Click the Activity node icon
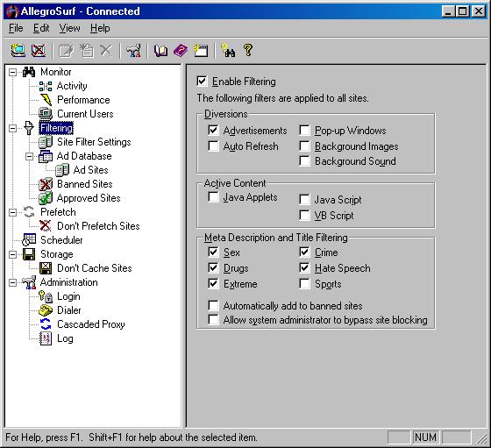Screen dimensions: 491x448 pyautogui.click(x=46, y=86)
